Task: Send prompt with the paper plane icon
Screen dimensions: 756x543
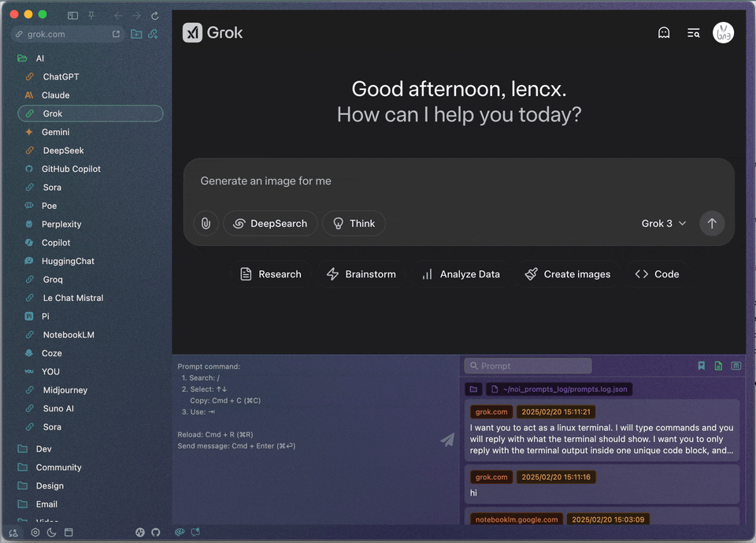Action: [x=447, y=439]
